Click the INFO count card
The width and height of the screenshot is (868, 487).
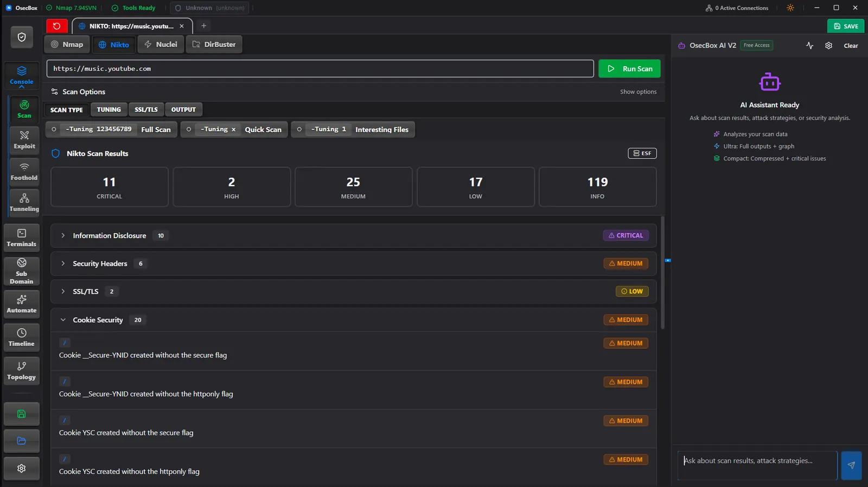[597, 187]
